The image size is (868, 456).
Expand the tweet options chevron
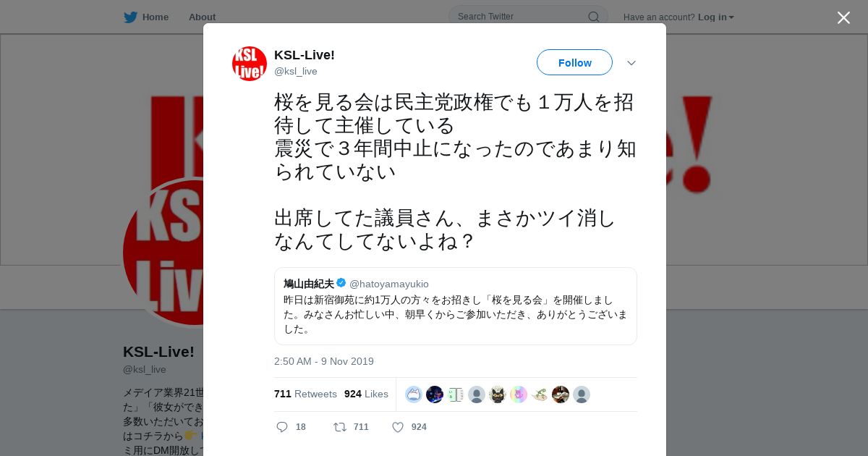coord(631,63)
